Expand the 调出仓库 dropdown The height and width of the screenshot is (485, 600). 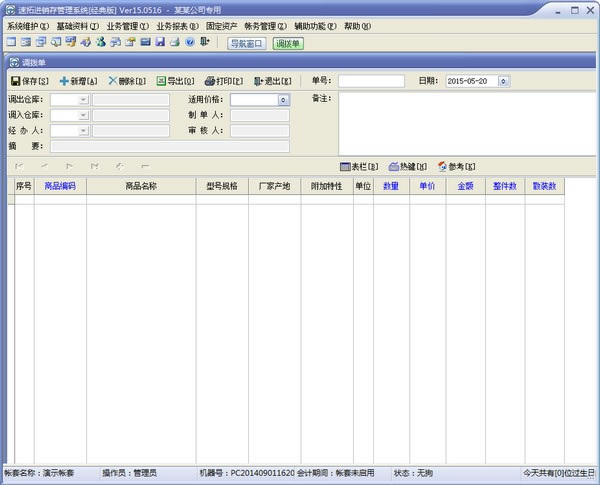point(83,100)
